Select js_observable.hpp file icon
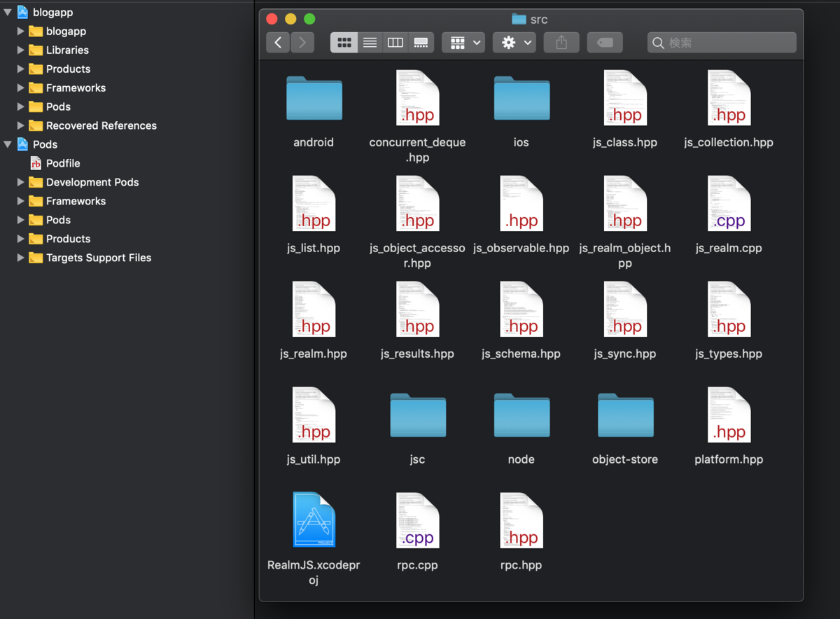The width and height of the screenshot is (840, 619). tap(521, 204)
